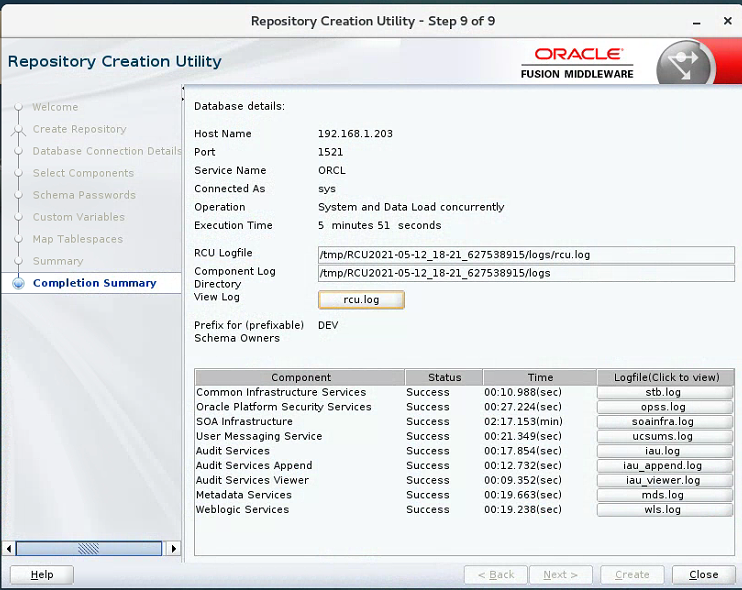Click the sidebar horizontal scrollbar thumb
The height and width of the screenshot is (590, 742).
(89, 548)
